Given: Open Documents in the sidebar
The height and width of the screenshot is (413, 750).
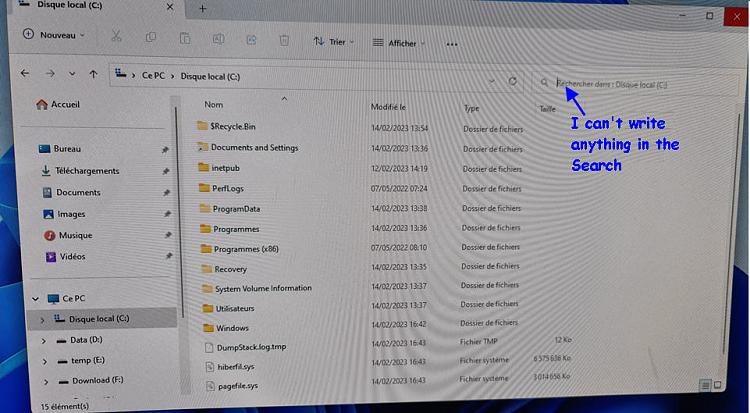Looking at the screenshot, I should pos(71,192).
